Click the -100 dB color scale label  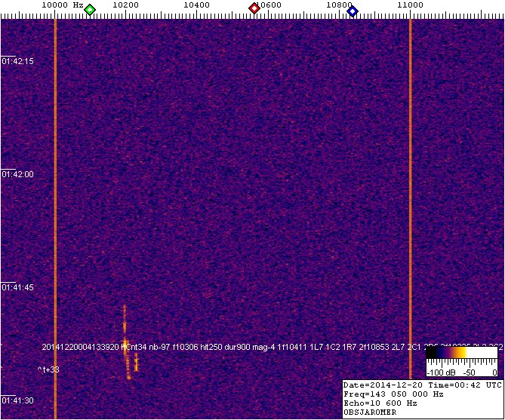click(x=439, y=372)
